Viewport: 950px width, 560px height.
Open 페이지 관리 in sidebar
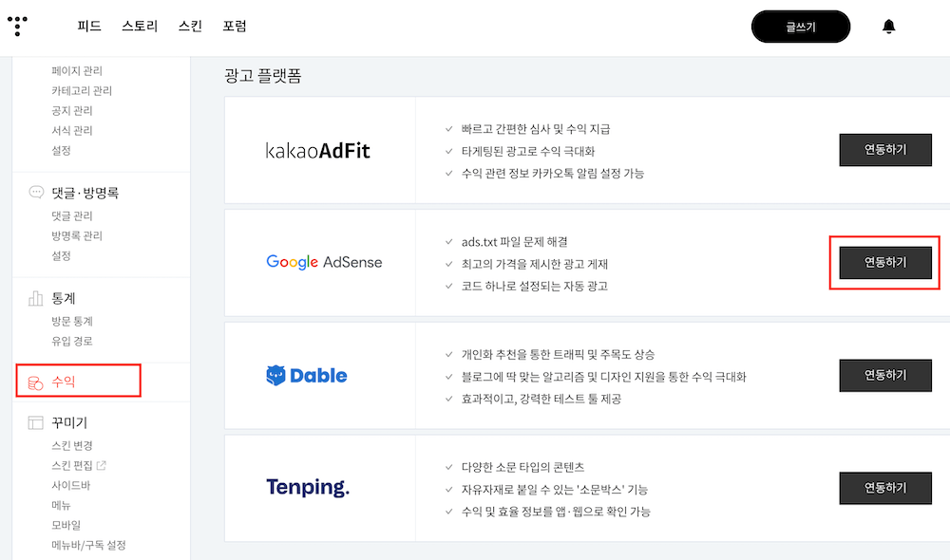pos(77,71)
